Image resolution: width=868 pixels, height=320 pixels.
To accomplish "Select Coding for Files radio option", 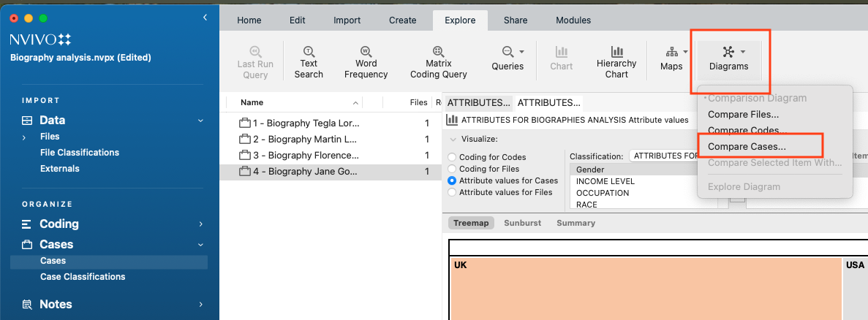I will pos(453,169).
